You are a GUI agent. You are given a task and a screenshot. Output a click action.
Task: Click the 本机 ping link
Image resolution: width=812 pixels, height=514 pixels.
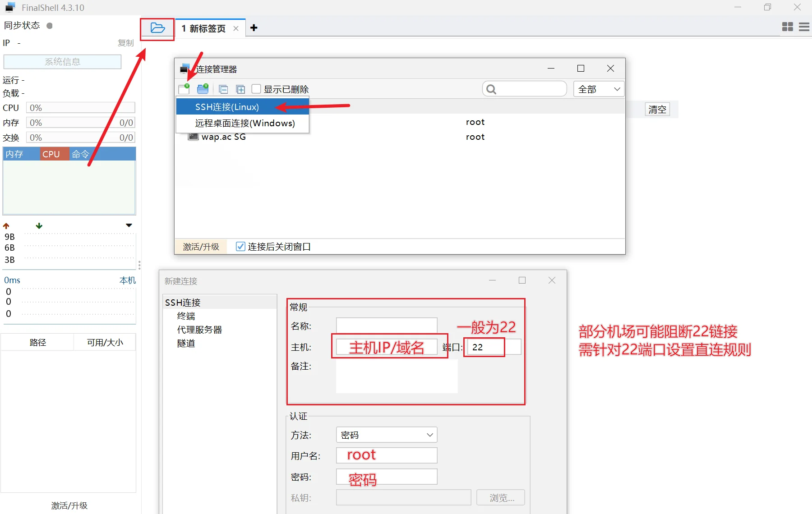(x=128, y=280)
